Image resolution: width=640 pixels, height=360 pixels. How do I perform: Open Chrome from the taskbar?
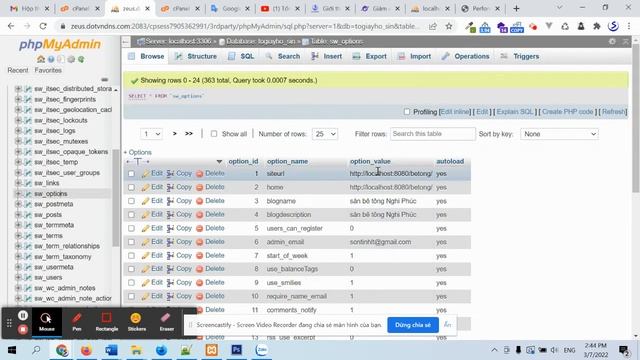[62, 350]
